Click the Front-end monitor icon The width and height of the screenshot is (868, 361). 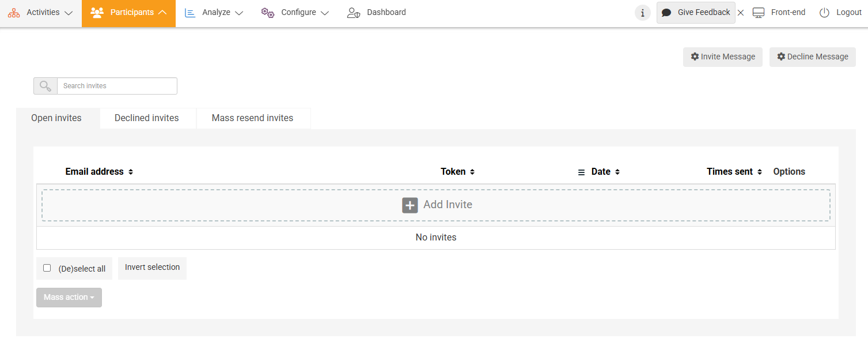(759, 13)
